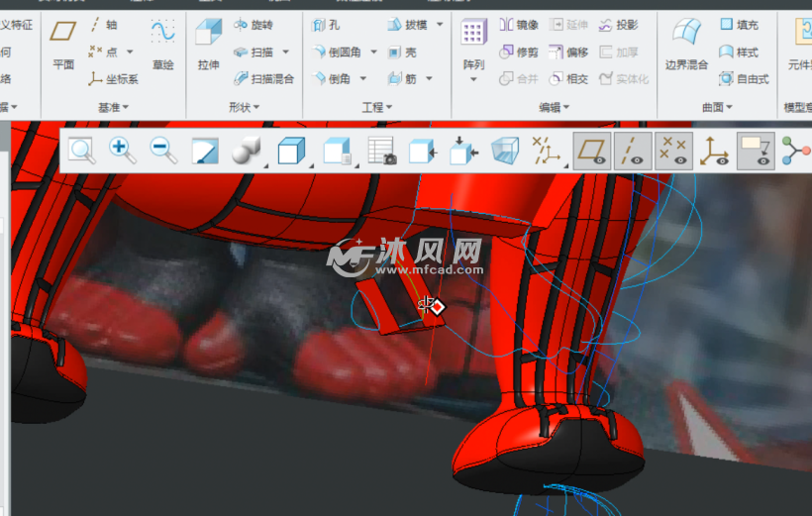Click the red diamond drag handle in viewport
Image resolution: width=812 pixels, height=516 pixels.
(438, 307)
